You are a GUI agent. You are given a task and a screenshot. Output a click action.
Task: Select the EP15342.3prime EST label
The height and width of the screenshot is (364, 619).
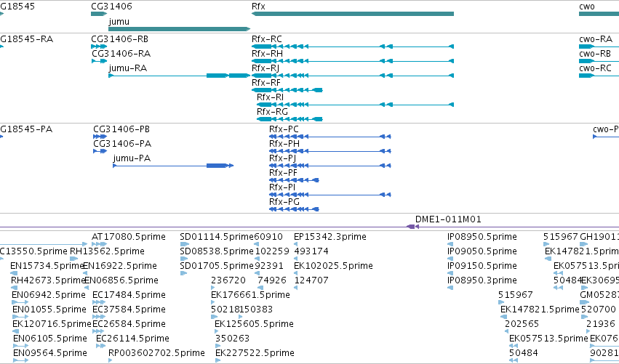pos(330,237)
